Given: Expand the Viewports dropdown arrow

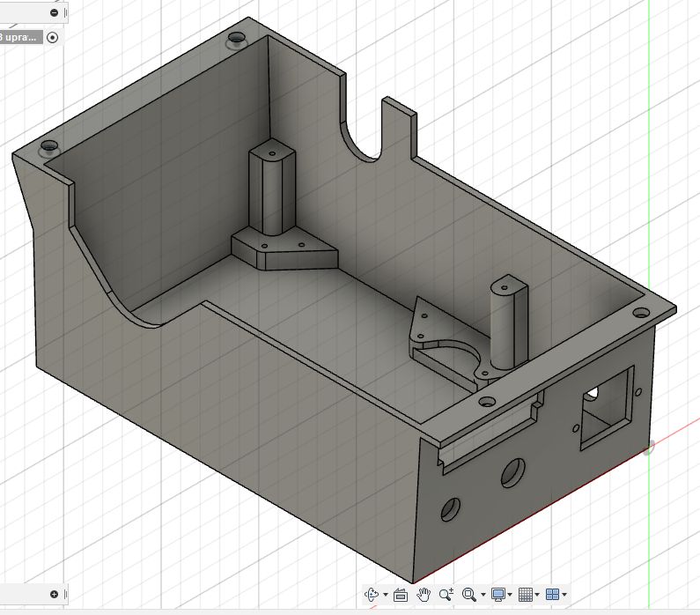Looking at the screenshot, I should tap(564, 595).
